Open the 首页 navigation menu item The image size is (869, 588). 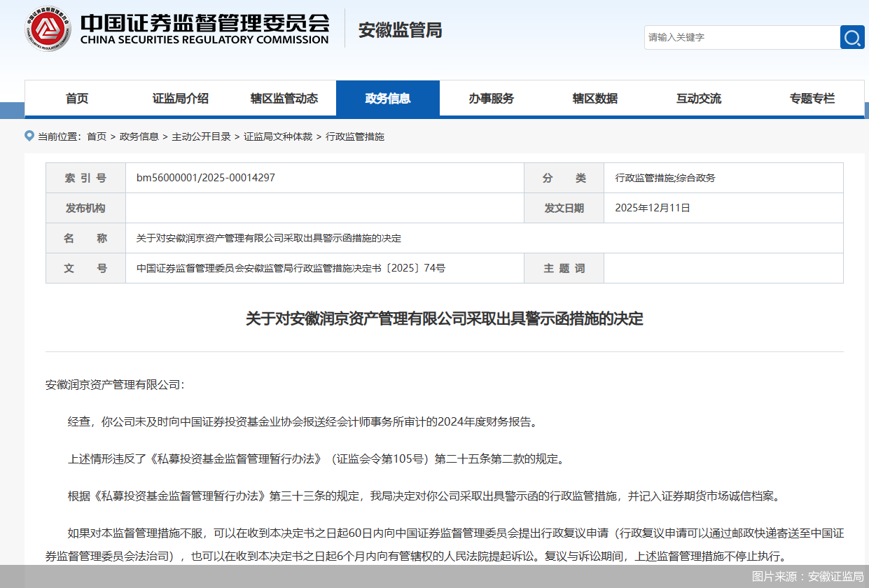point(76,98)
